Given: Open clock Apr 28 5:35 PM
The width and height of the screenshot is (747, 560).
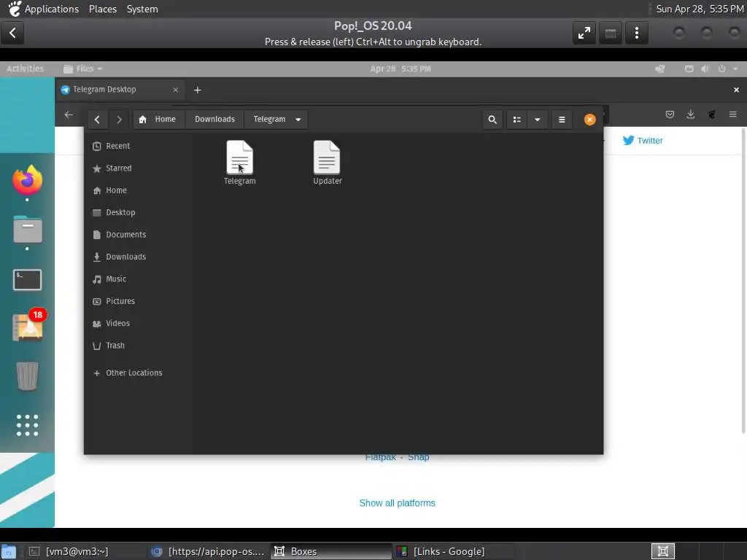Looking at the screenshot, I should point(400,69).
